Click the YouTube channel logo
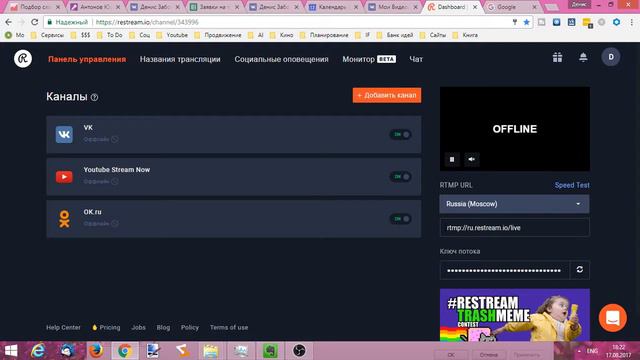Screen dimensions: 640x360 tap(64, 177)
